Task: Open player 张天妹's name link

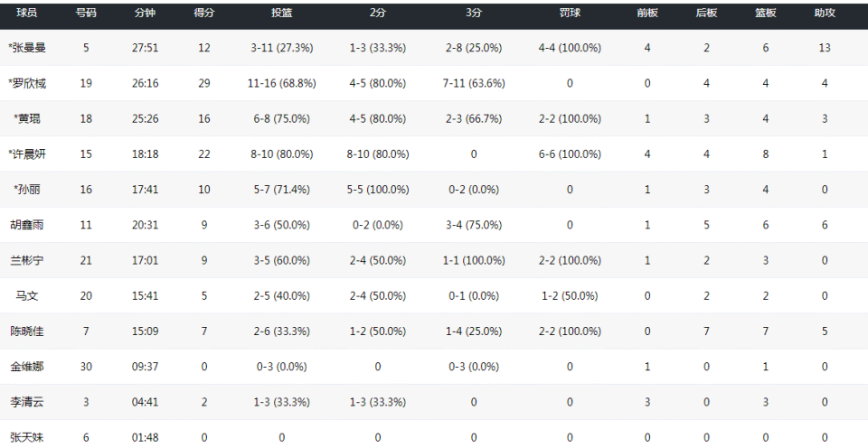Action: point(26,437)
